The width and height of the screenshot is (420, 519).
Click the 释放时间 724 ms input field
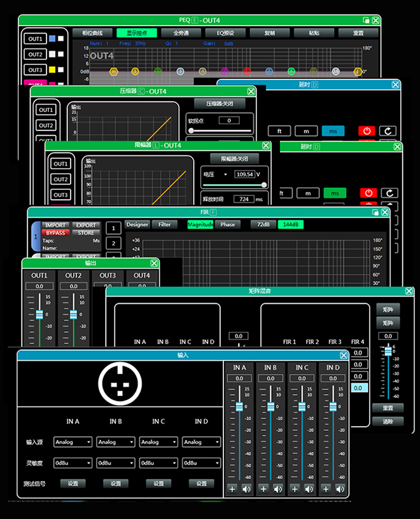point(243,199)
